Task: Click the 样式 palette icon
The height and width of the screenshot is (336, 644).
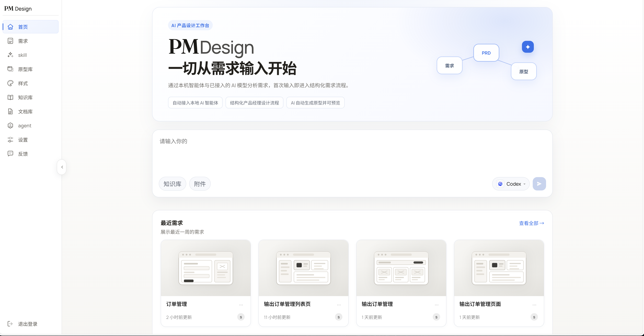Action: click(10, 83)
